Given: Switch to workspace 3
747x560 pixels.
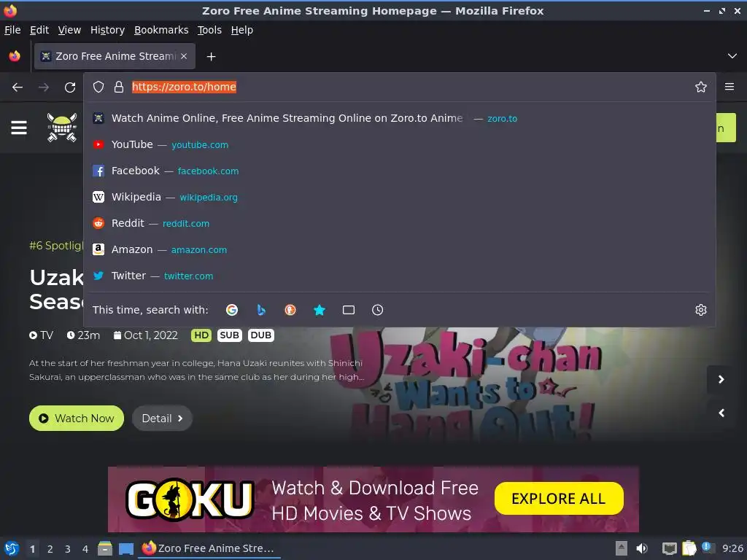Looking at the screenshot, I should tap(68, 549).
